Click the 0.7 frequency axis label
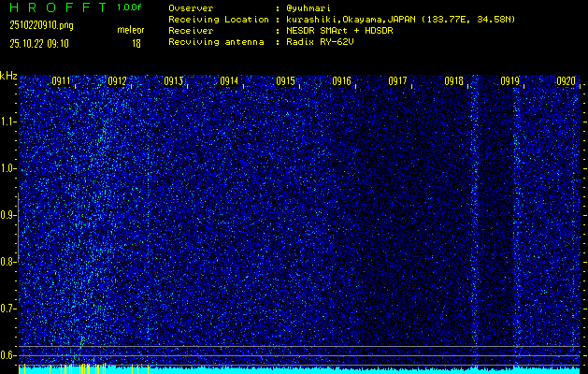Viewport: 588px width, 374px height. [8, 309]
